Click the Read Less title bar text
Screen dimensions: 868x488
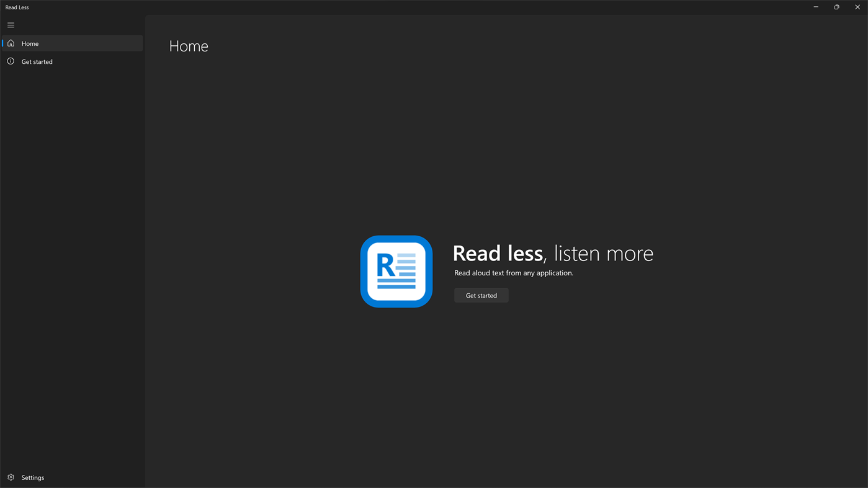(x=17, y=6)
